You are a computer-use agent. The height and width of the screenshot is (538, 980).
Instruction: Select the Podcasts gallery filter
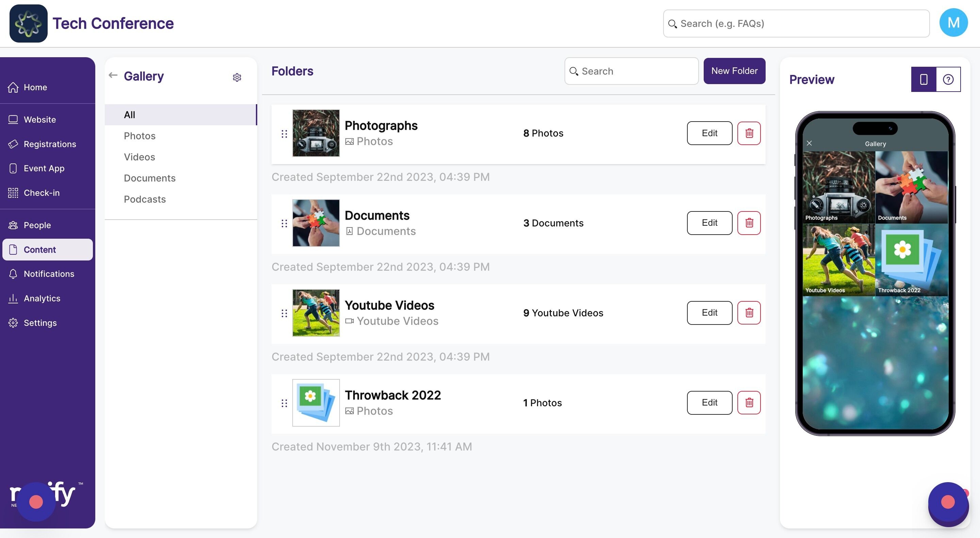[x=145, y=199]
